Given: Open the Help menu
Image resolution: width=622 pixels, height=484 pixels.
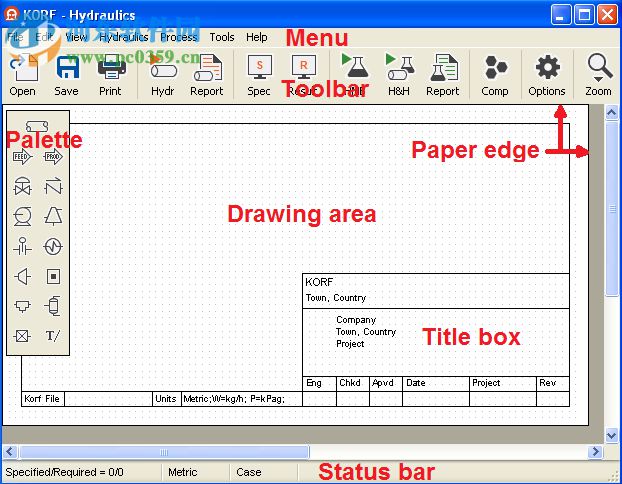Looking at the screenshot, I should tap(257, 37).
